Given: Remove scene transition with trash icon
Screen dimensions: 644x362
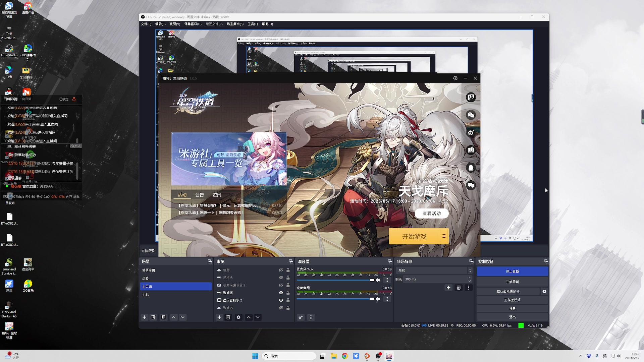Looking at the screenshot, I should 459,288.
